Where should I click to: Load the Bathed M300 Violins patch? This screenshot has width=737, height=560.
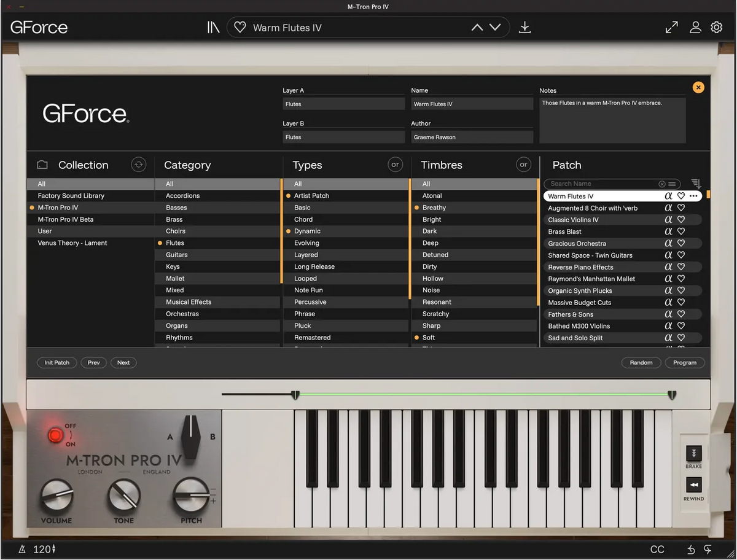(x=622, y=326)
